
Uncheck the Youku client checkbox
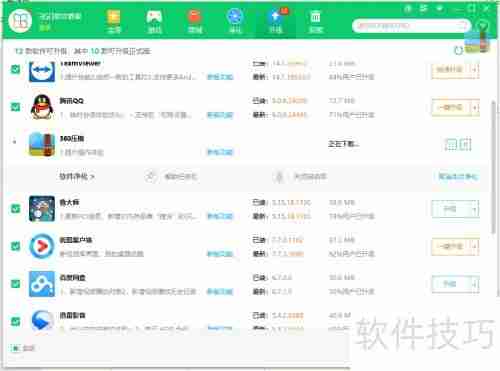click(x=15, y=246)
